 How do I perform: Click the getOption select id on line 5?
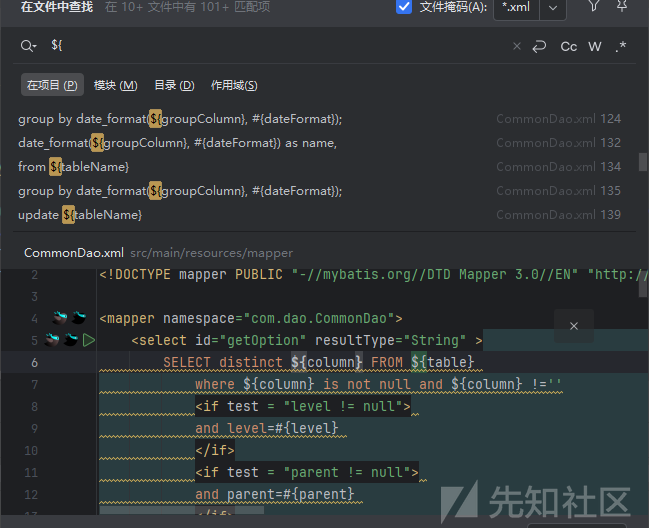click(263, 341)
